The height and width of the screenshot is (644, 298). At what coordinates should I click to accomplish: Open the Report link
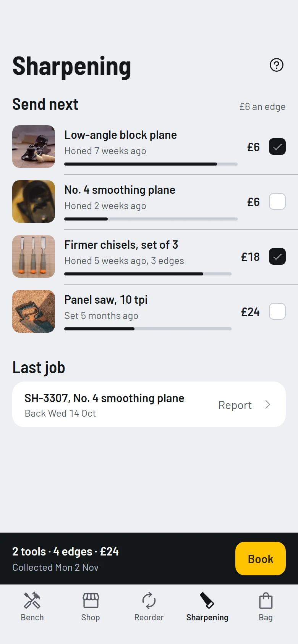(x=235, y=405)
